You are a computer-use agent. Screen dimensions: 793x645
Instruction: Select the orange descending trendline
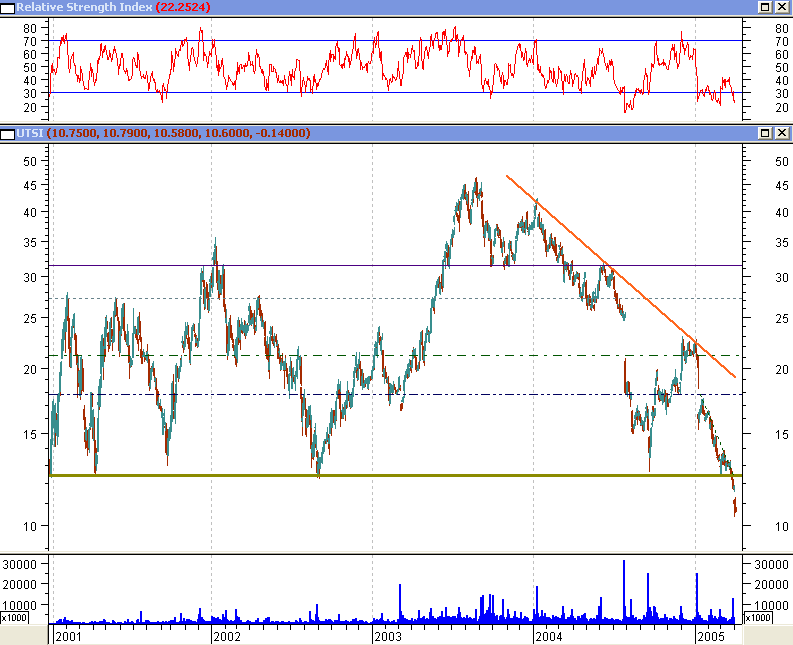click(x=621, y=276)
